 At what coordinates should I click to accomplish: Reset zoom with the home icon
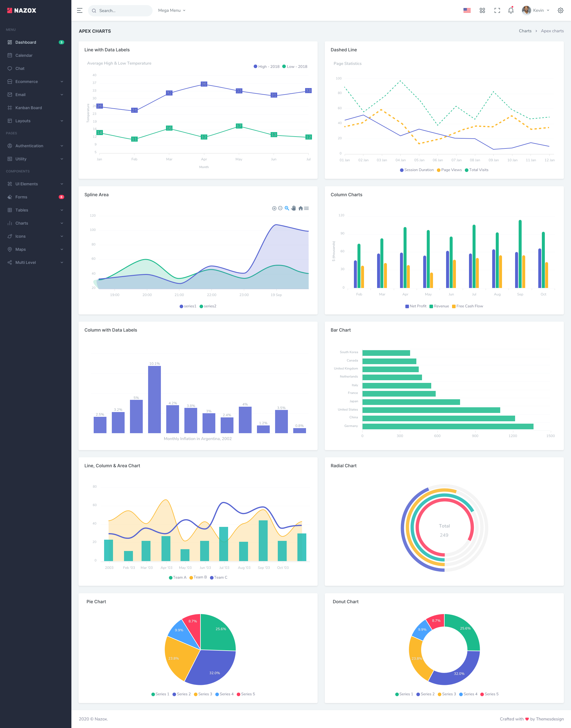(x=301, y=208)
